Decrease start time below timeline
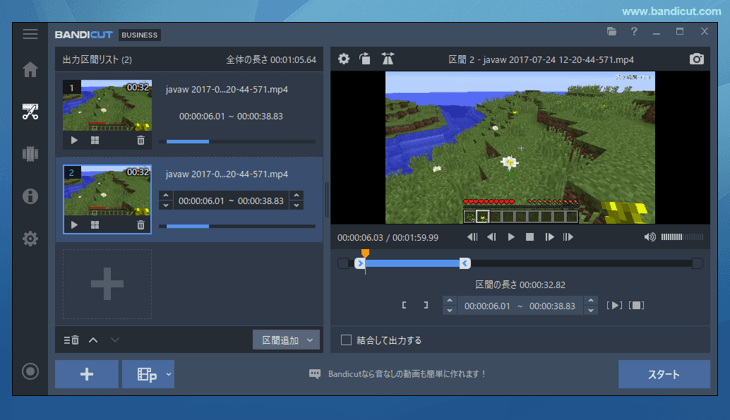Image resolution: width=730 pixels, height=420 pixels. 450,311
